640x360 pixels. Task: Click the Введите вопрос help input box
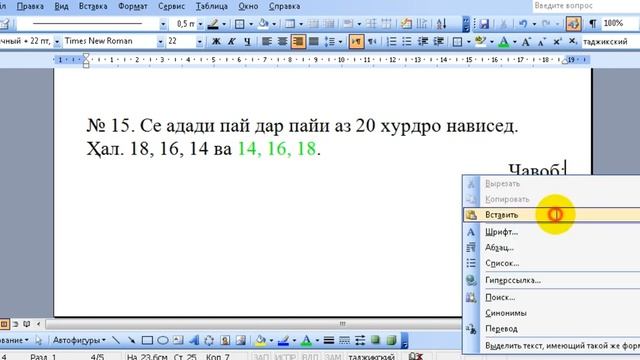586,6
